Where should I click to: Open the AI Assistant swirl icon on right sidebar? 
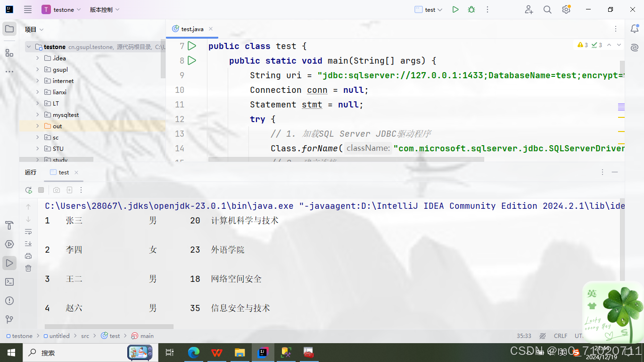pyautogui.click(x=635, y=48)
